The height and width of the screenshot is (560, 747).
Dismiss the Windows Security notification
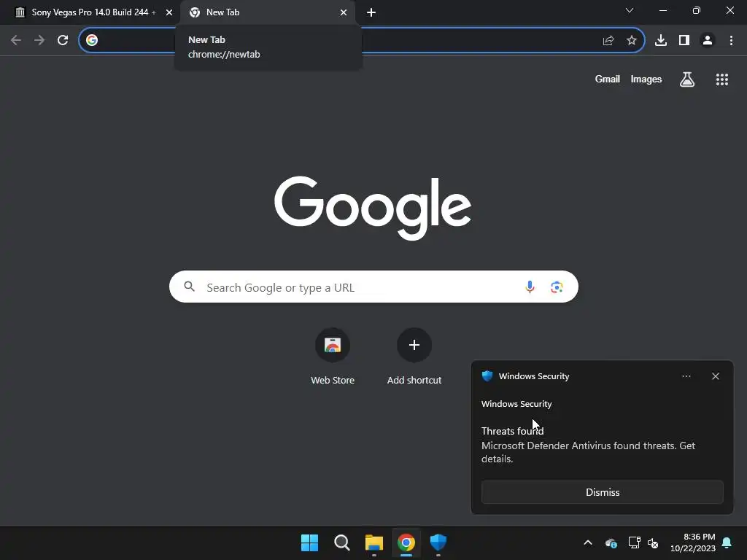click(x=602, y=492)
